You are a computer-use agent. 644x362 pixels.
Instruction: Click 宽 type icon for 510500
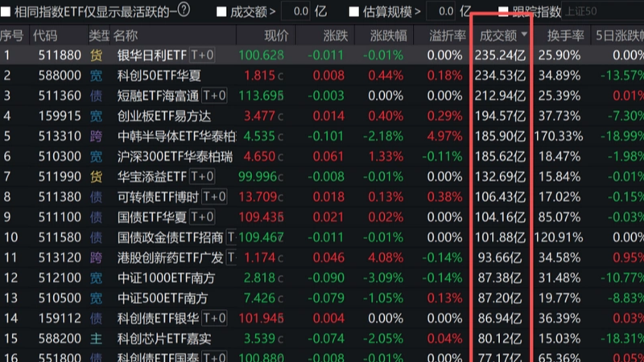pos(96,298)
